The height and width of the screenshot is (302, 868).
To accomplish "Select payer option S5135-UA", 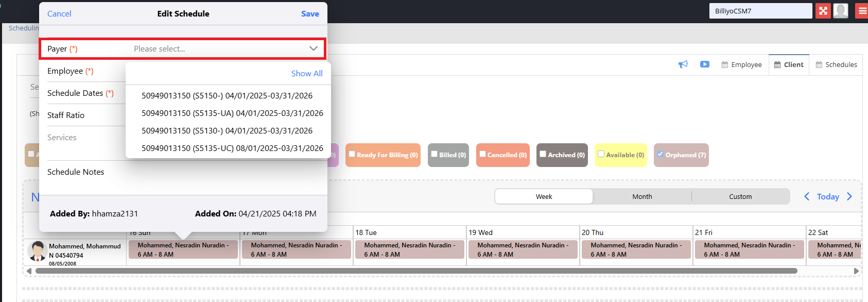I will coord(232,113).
